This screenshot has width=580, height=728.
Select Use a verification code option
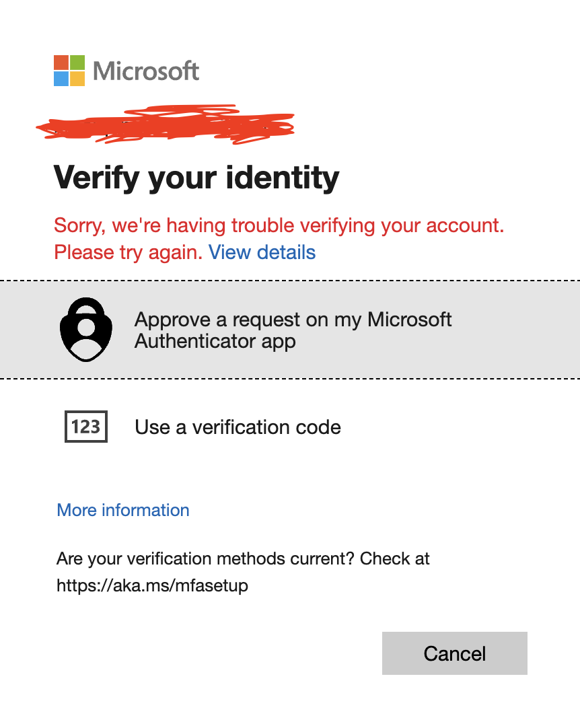(238, 427)
